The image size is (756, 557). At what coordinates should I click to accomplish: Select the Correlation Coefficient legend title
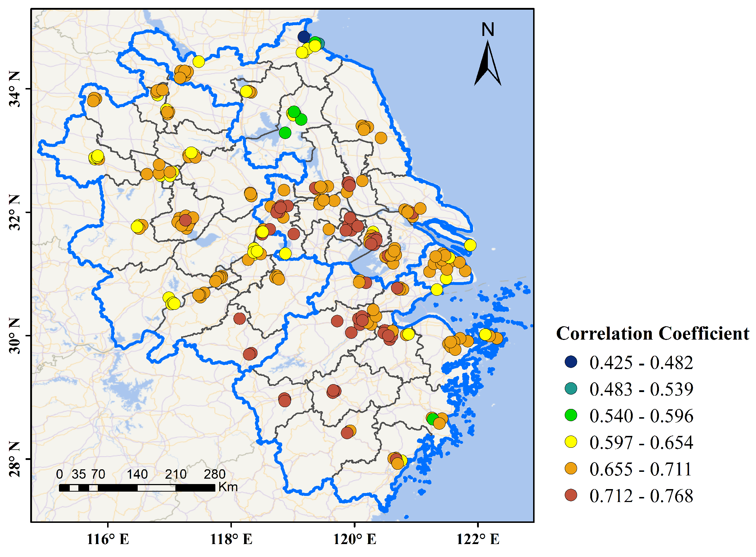pos(652,333)
